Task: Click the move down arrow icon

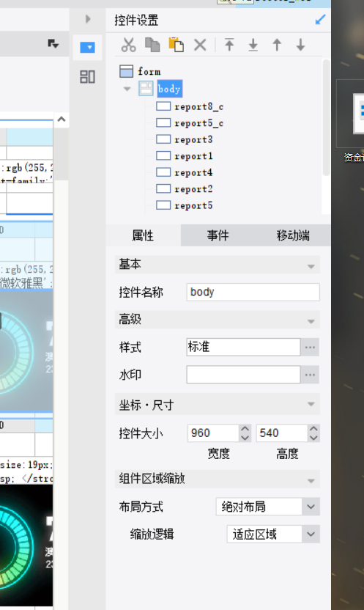Action: tap(301, 45)
